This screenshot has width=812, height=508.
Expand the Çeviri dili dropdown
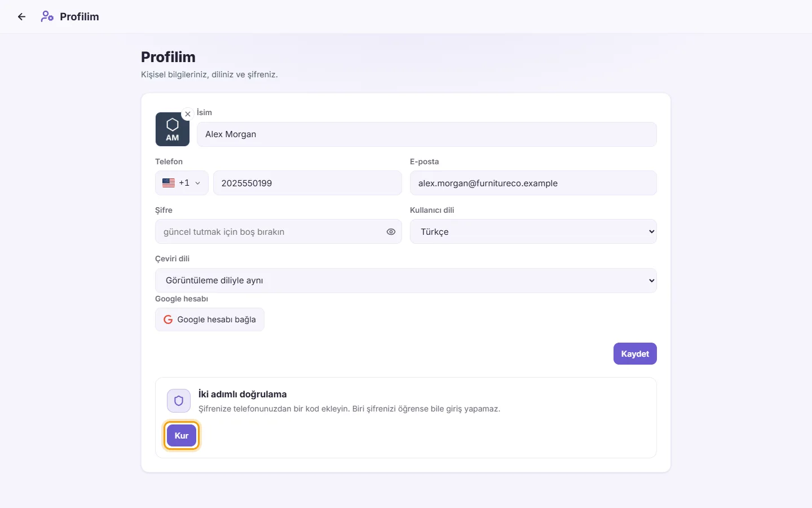pos(406,281)
